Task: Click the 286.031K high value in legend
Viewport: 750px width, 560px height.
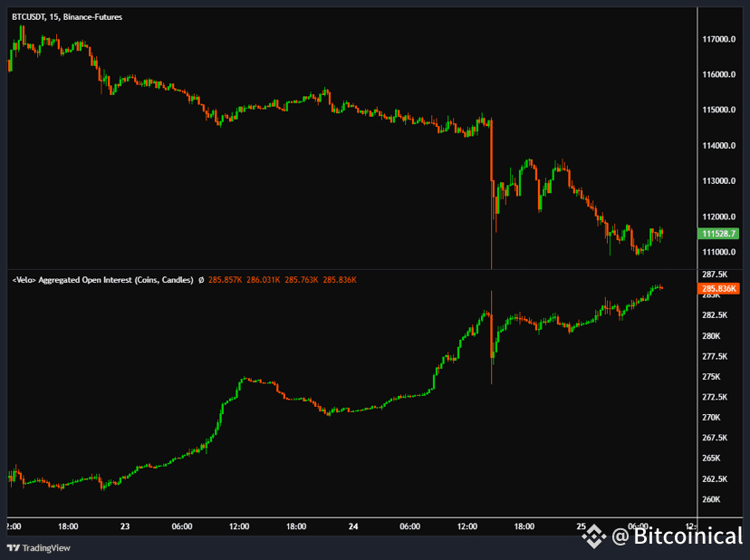Action: pos(264,280)
